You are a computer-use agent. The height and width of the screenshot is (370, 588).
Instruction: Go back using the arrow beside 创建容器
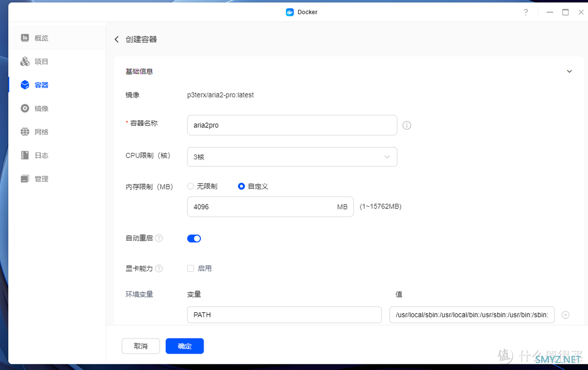(117, 39)
